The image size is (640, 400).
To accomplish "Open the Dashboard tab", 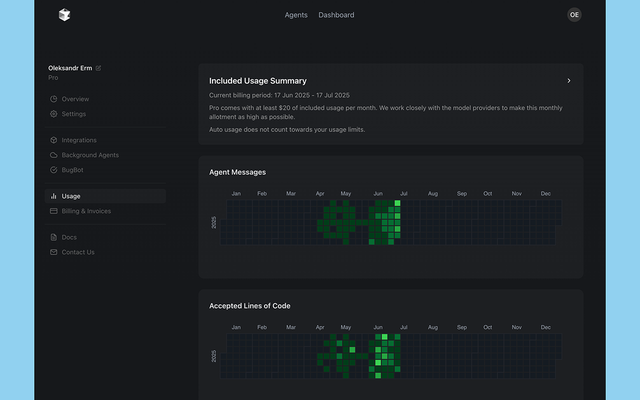I will (336, 15).
